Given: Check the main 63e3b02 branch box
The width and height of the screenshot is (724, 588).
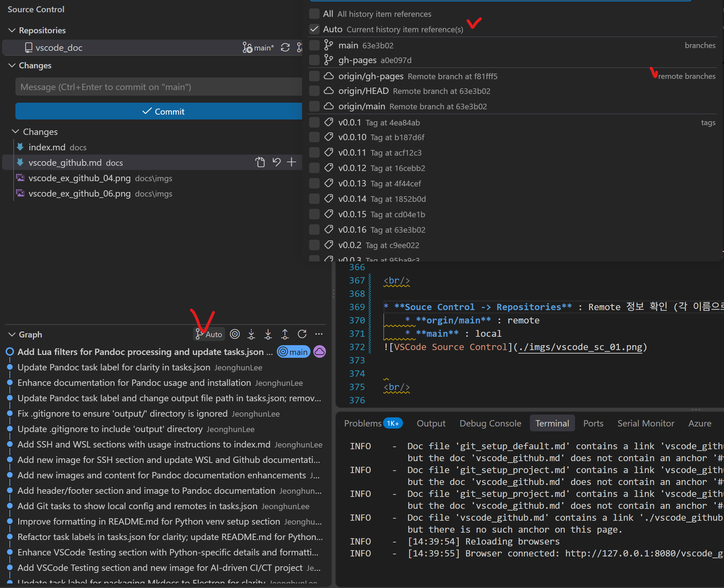Looking at the screenshot, I should [314, 45].
